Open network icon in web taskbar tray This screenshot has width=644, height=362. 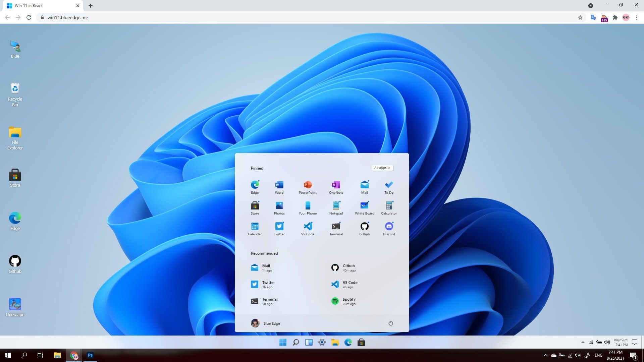[x=591, y=342]
